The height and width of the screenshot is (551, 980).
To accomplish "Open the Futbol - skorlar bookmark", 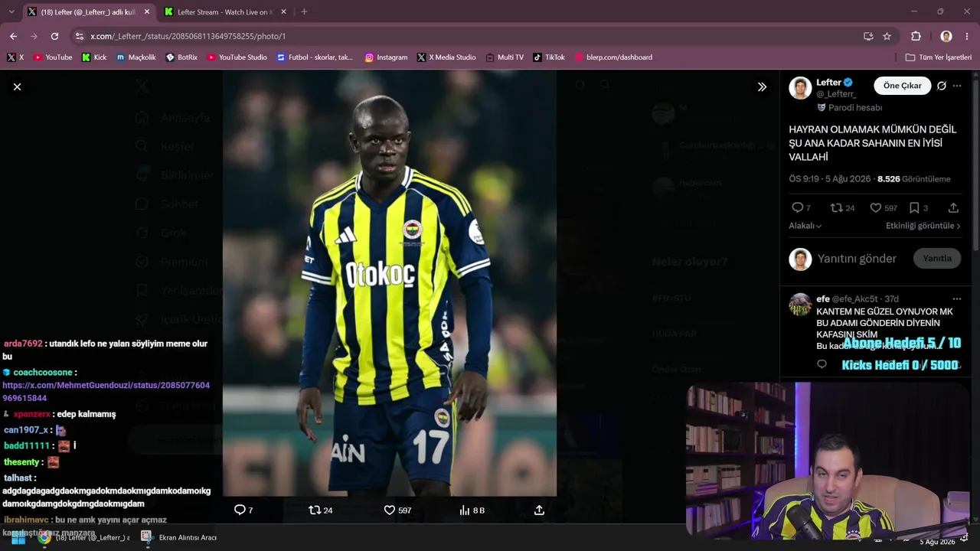I will 315,57.
